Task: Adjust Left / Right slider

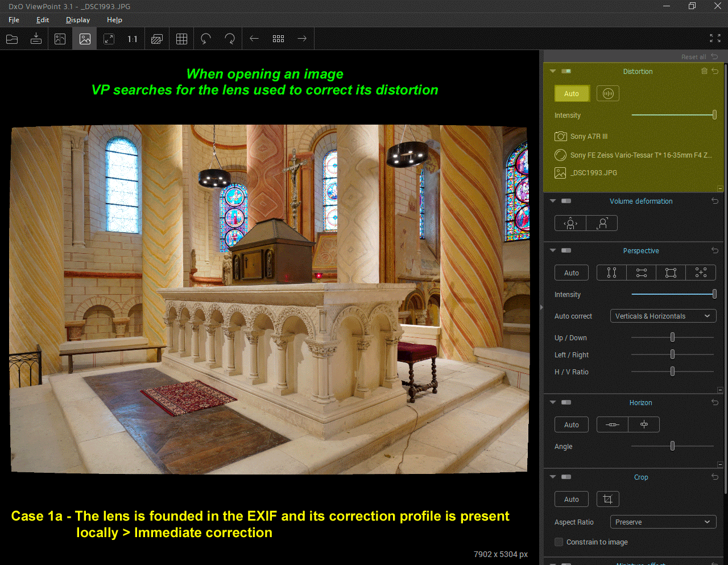Action: pyautogui.click(x=673, y=354)
